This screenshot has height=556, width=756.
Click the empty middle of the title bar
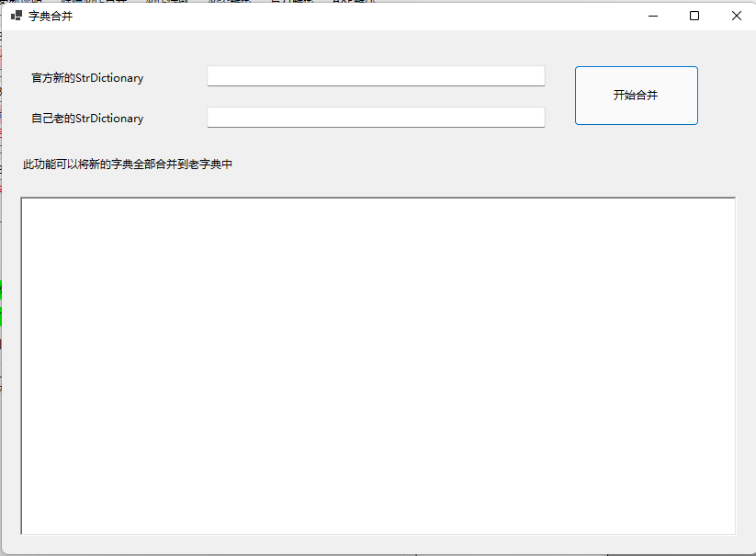(349, 16)
